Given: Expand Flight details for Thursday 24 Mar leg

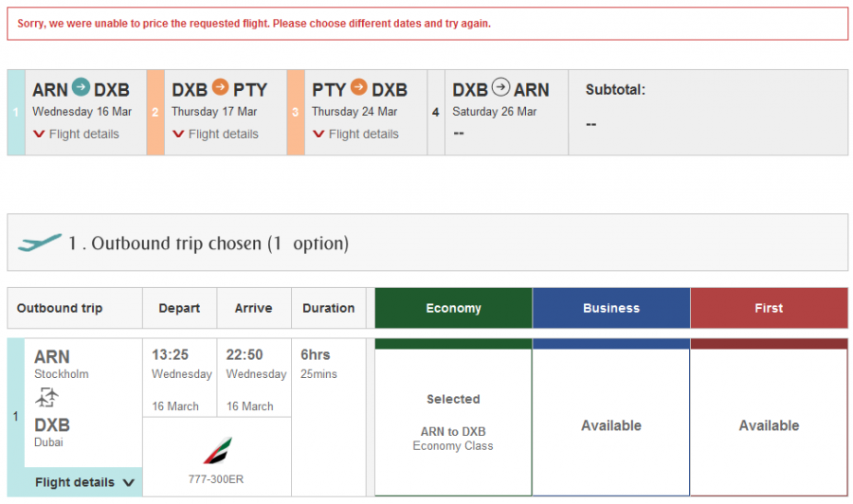Looking at the screenshot, I should click(x=355, y=135).
